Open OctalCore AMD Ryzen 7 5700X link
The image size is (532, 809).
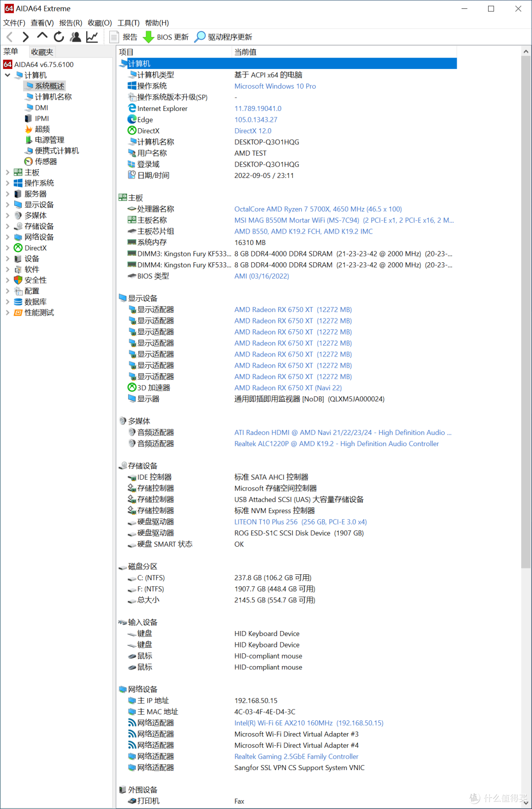(x=318, y=209)
